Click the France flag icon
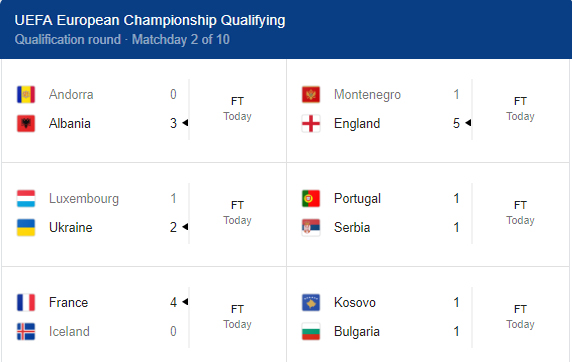The width and height of the screenshot is (572, 362). click(x=26, y=303)
